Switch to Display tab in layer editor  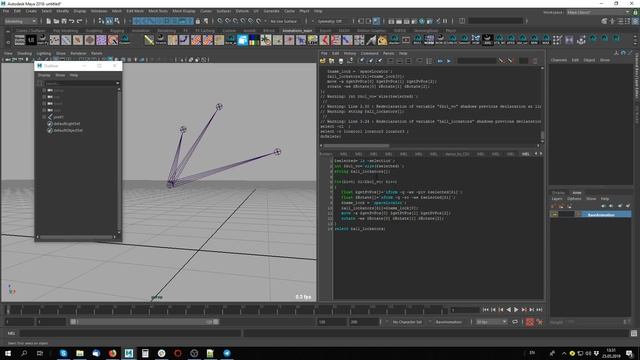pos(558,193)
